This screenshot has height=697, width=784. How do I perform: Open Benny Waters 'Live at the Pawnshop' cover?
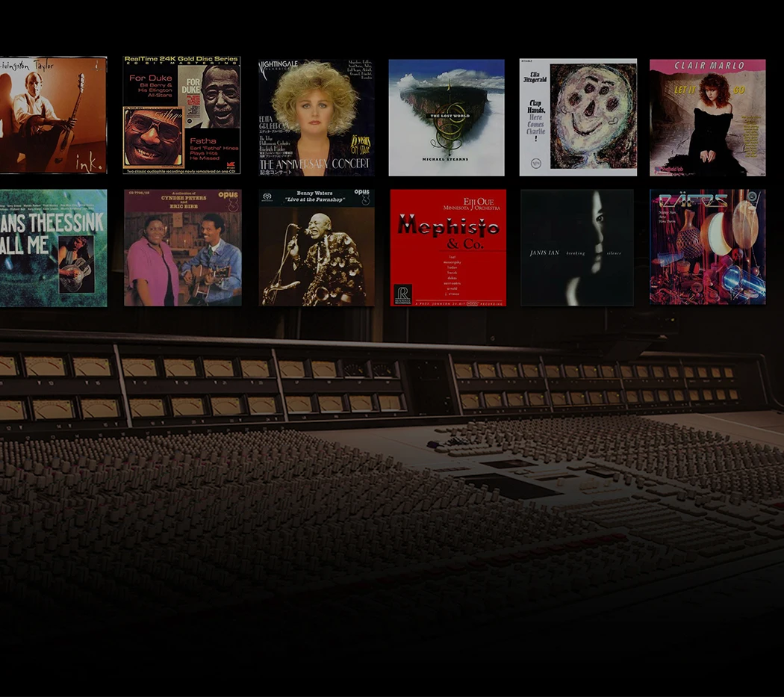coord(316,248)
